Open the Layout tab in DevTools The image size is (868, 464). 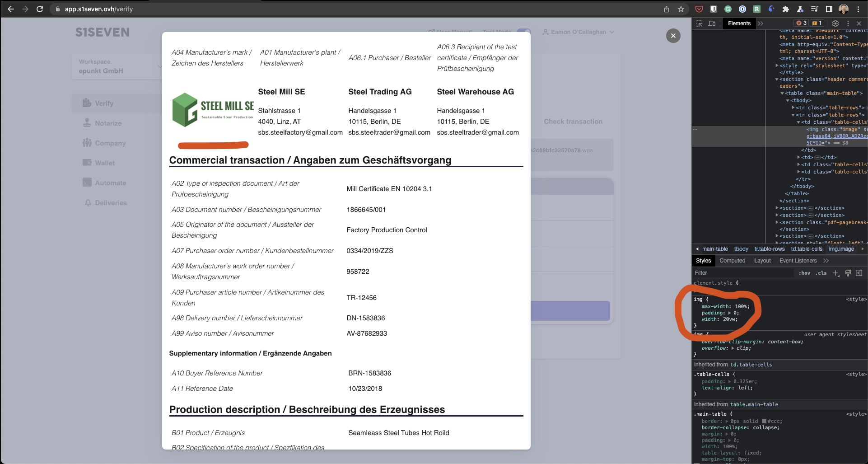(762, 261)
